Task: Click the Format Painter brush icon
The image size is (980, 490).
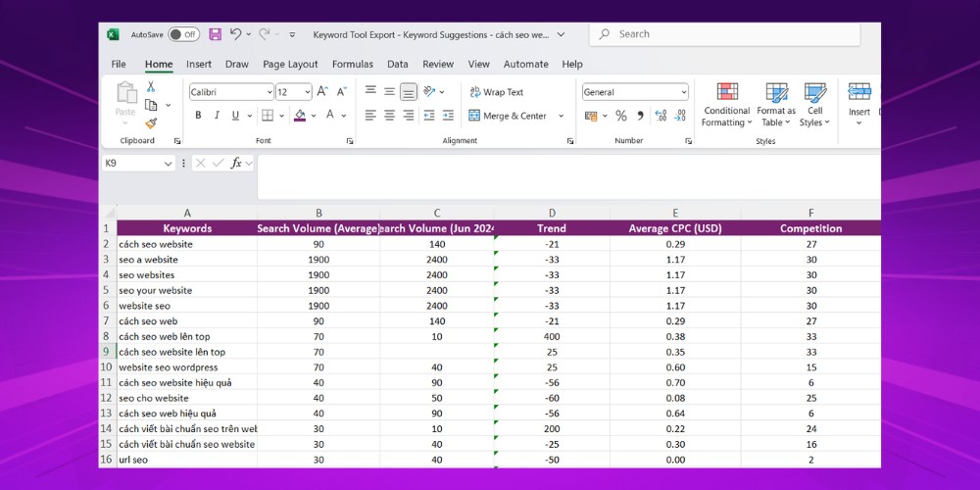Action: (151, 123)
